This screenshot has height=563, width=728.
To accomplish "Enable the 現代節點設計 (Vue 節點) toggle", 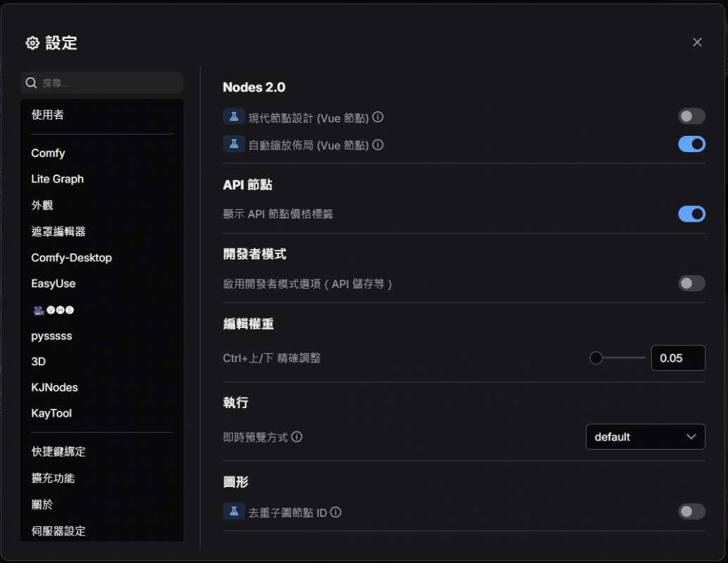I will 691,117.
